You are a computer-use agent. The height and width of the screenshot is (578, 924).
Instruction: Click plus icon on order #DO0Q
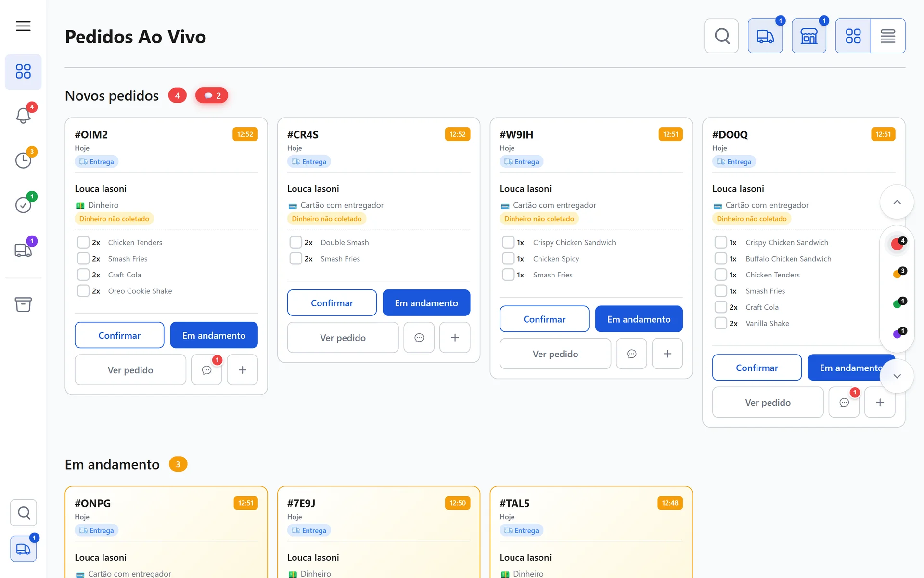(x=880, y=402)
